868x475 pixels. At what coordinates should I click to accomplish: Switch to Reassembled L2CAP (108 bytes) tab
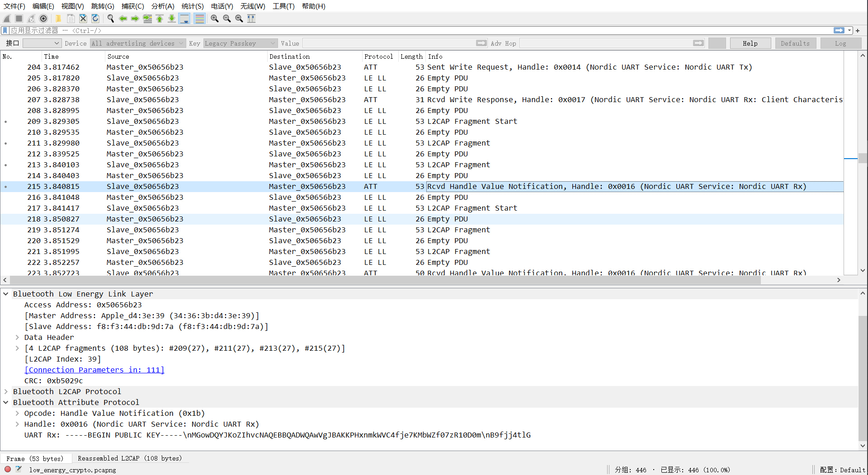point(130,458)
